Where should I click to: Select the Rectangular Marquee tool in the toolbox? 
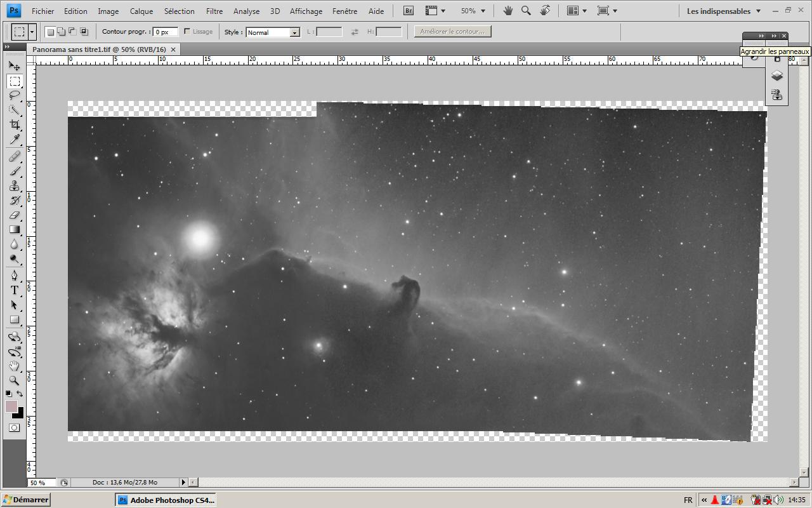tap(14, 81)
